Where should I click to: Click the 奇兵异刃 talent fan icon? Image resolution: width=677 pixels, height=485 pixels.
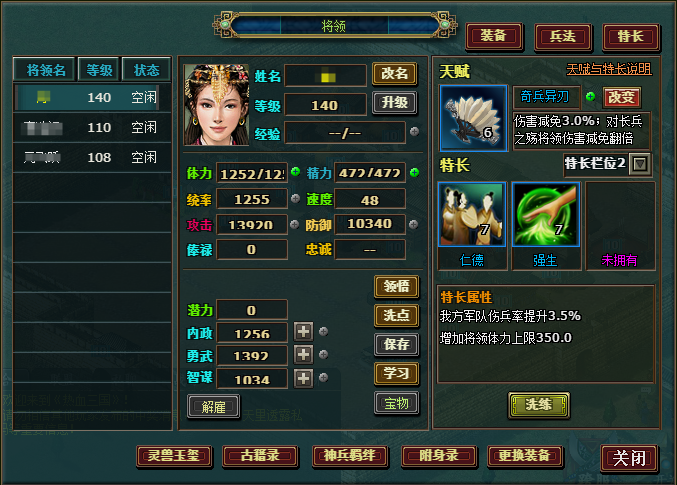click(473, 117)
